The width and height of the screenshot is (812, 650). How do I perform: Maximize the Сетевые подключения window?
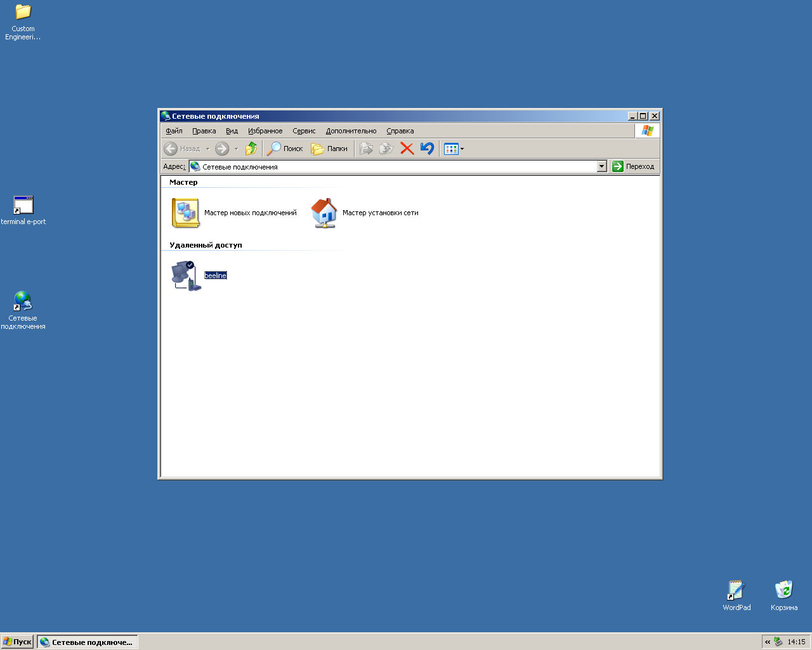pos(643,116)
